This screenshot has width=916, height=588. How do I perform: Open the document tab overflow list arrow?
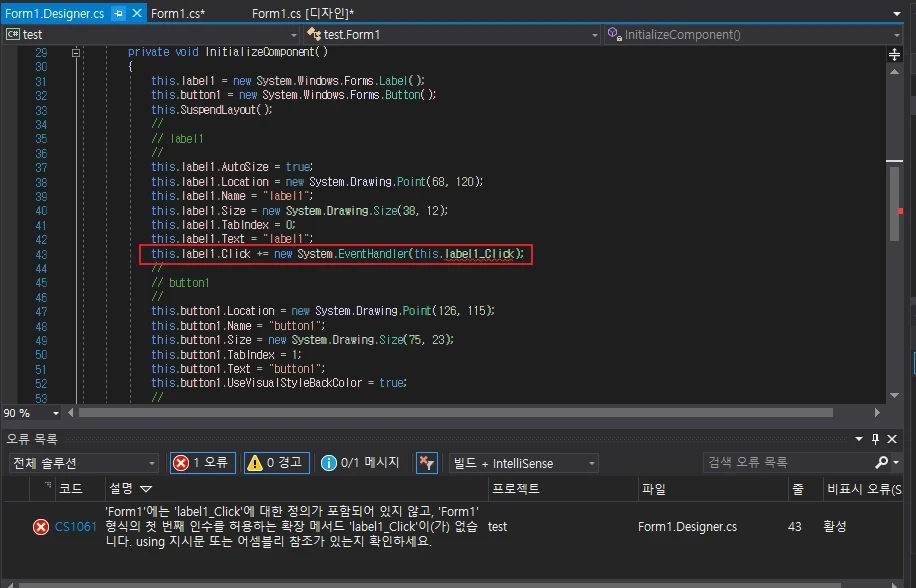click(x=895, y=14)
